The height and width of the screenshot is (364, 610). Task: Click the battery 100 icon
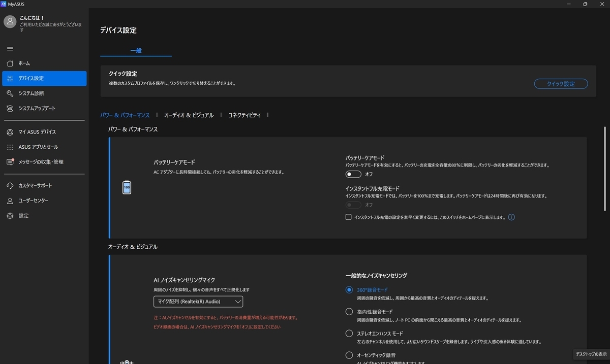coord(127,187)
